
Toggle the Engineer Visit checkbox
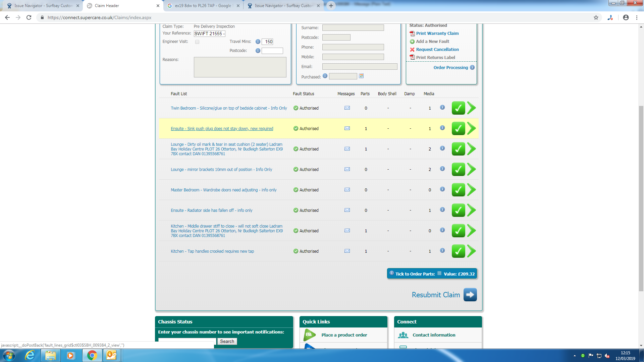(197, 42)
